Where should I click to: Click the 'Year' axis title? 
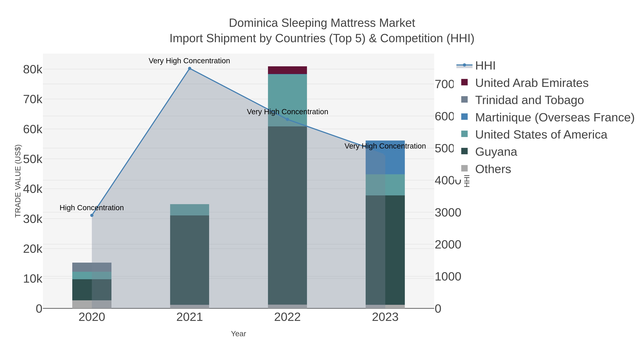[238, 334]
